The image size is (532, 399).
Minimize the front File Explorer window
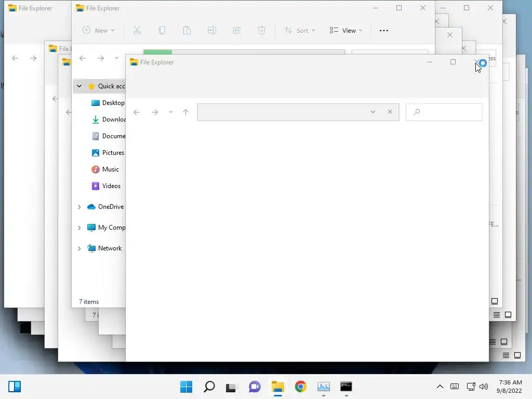430,62
